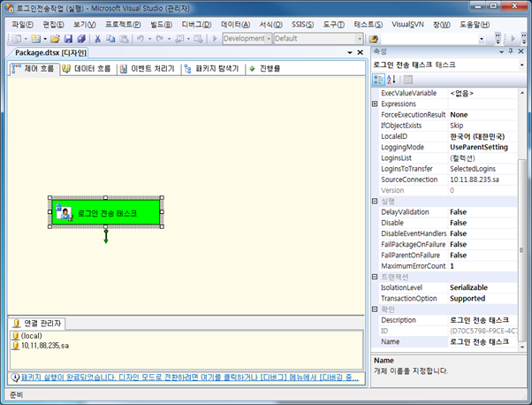Open the 프로젝트 menu
The height and width of the screenshot is (405, 532).
pos(123,25)
